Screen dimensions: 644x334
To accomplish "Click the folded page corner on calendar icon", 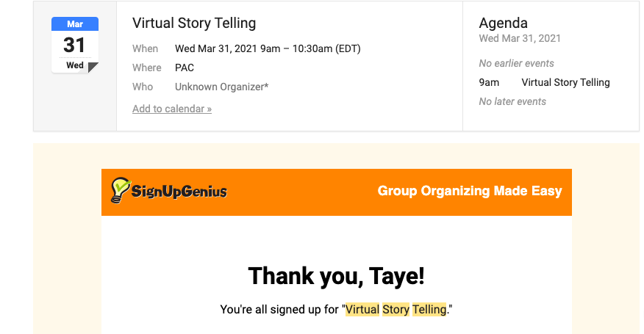I will pyautogui.click(x=93, y=68).
